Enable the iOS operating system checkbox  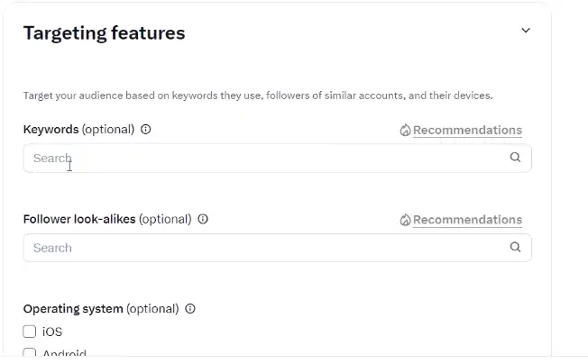(x=29, y=332)
